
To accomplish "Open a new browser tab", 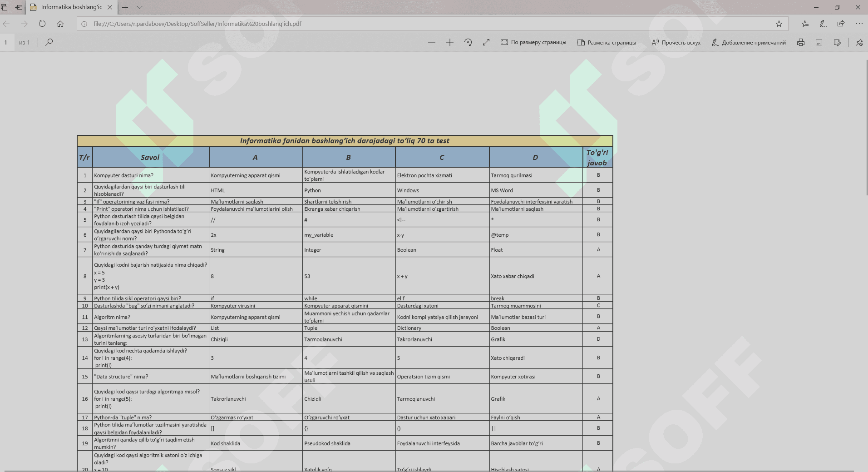I will click(x=125, y=7).
